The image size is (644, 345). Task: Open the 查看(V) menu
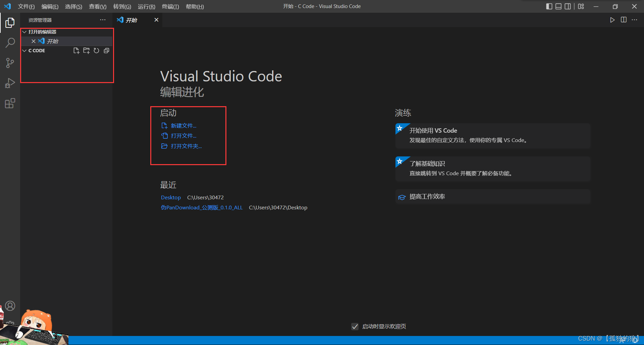click(98, 7)
